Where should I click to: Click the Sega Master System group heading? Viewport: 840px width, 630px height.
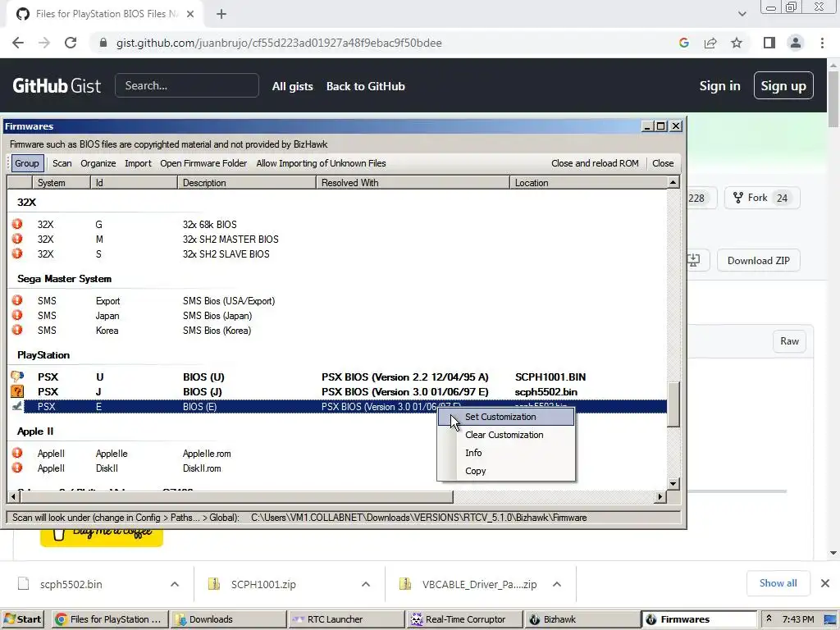coord(64,279)
